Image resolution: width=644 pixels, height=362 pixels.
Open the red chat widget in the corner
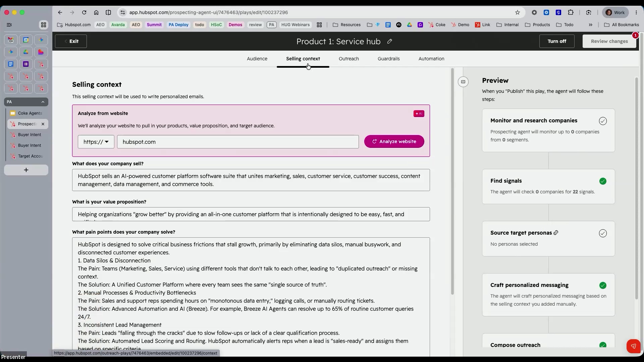634,346
